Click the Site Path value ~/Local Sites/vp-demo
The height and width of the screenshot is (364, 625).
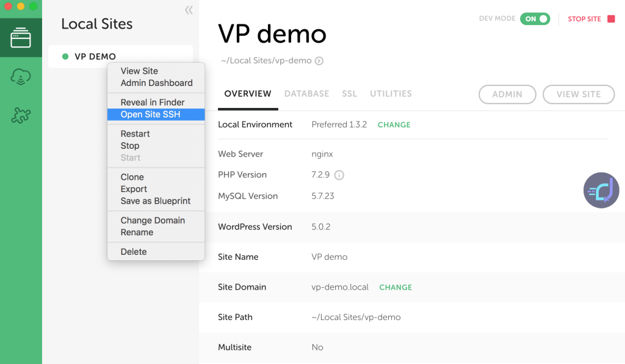356,318
